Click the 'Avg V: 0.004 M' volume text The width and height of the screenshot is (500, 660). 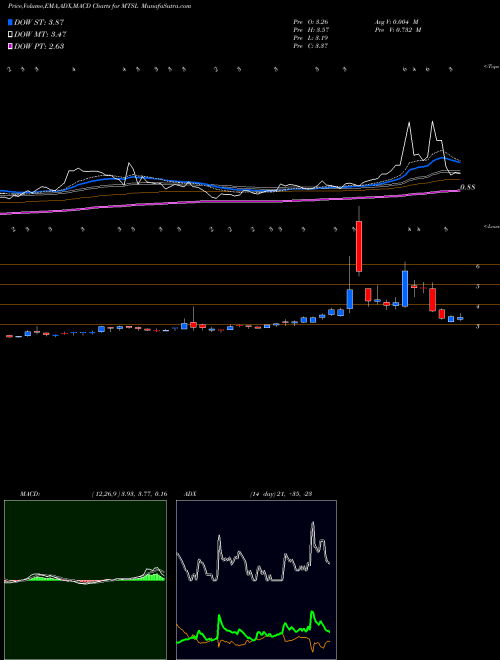tap(397, 22)
